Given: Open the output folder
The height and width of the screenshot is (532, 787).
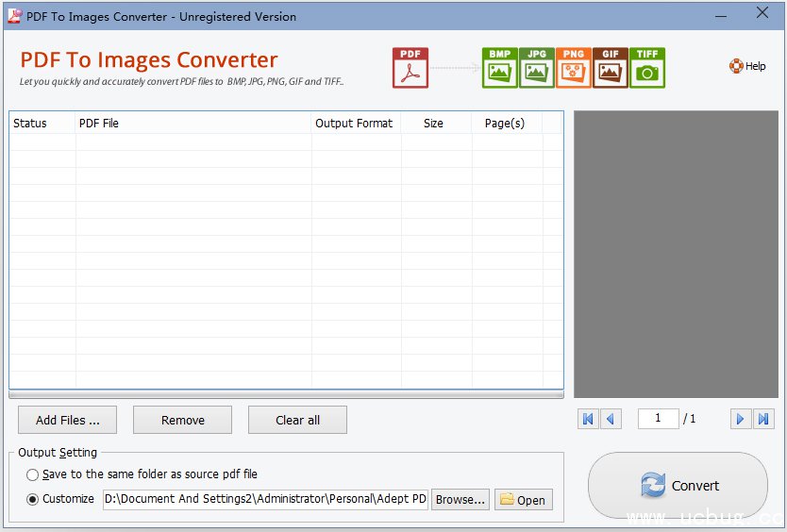Looking at the screenshot, I should pyautogui.click(x=523, y=500).
